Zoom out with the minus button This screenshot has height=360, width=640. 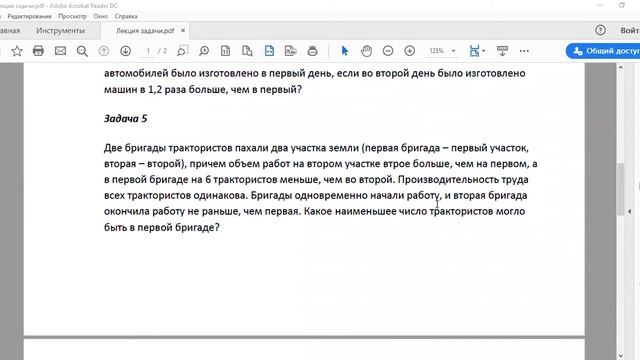pyautogui.click(x=388, y=51)
